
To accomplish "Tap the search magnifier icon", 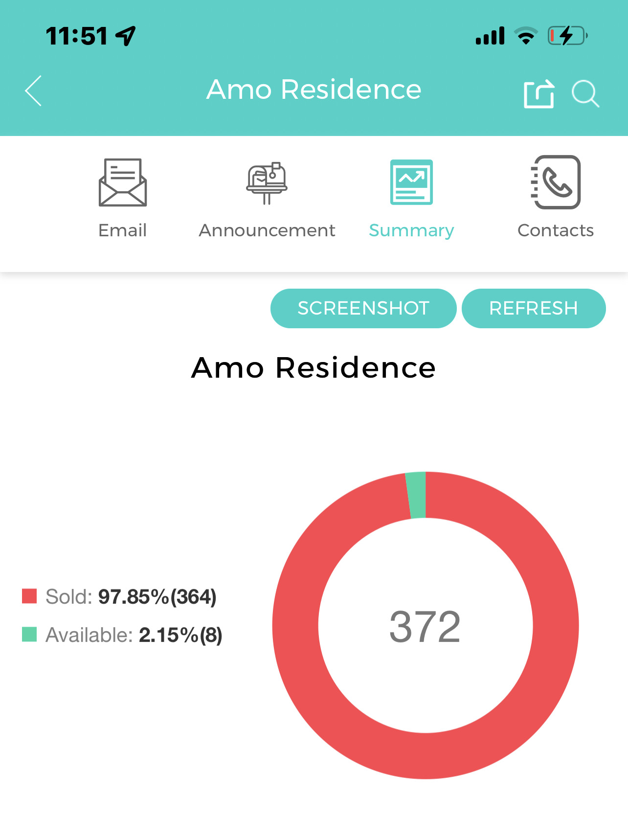I will coord(585,93).
